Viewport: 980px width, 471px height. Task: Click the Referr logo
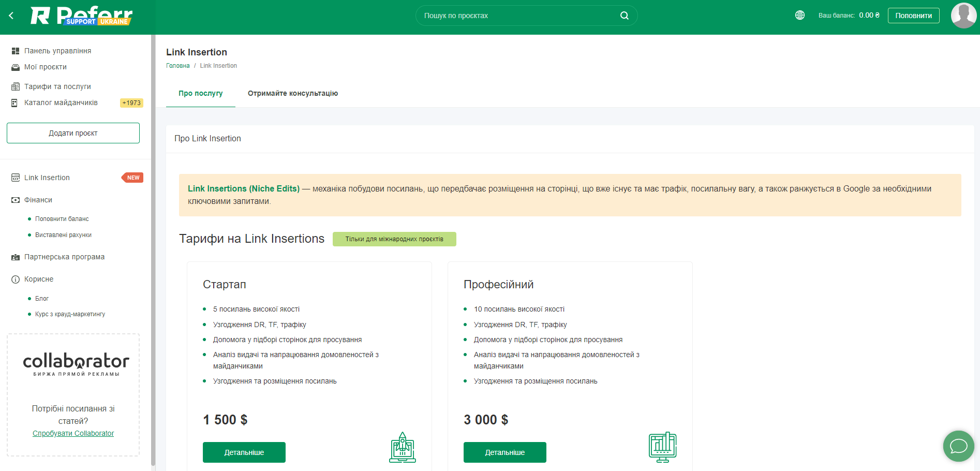point(81,16)
